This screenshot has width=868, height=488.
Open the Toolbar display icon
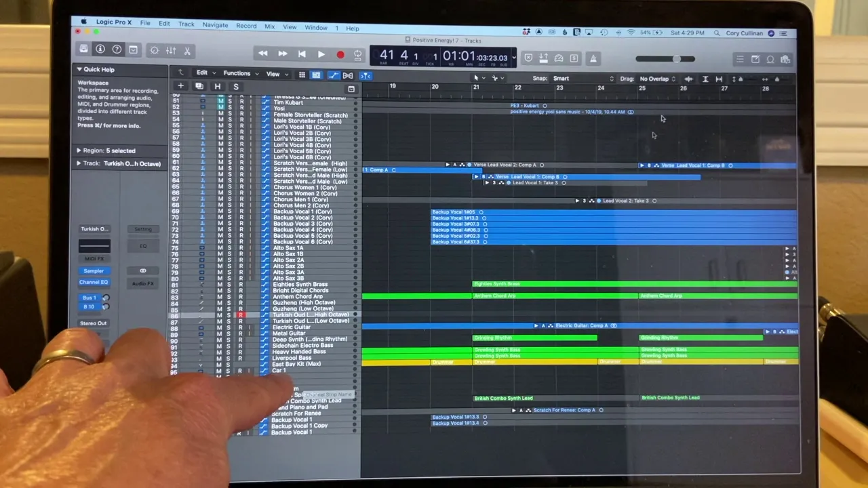coord(133,49)
